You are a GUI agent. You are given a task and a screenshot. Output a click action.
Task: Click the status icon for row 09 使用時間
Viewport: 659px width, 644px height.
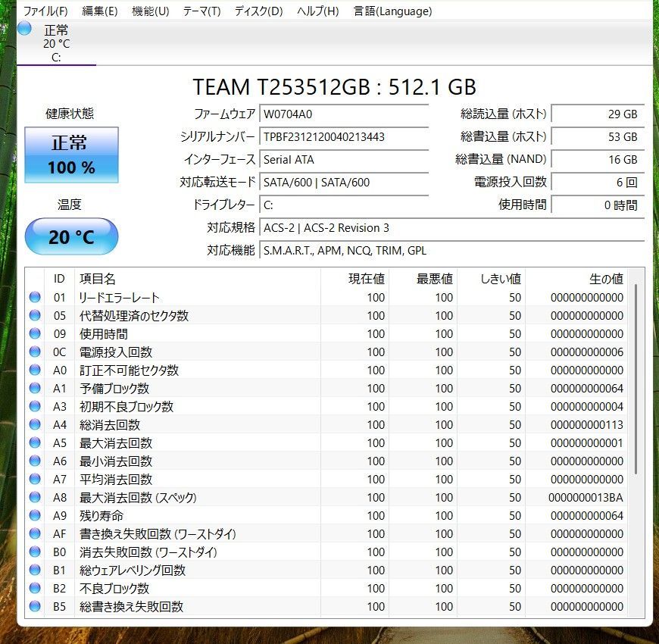point(35,333)
